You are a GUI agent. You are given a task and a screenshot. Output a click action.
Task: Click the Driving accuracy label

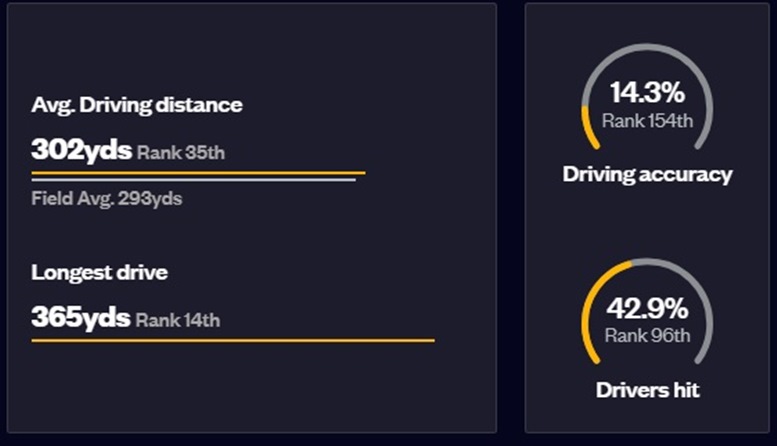[x=647, y=174]
